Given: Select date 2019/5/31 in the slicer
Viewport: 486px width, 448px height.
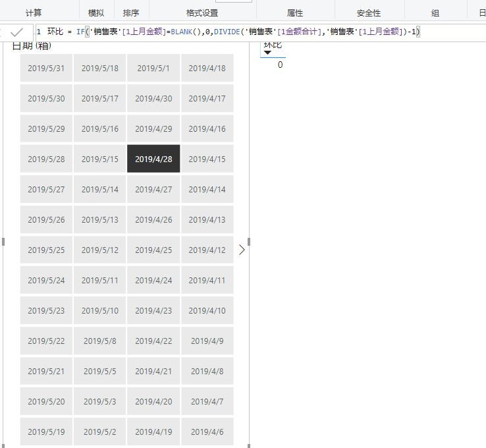Looking at the screenshot, I should click(46, 68).
